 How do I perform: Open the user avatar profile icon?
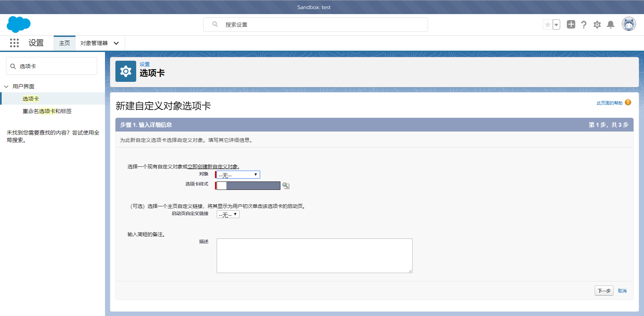pyautogui.click(x=629, y=24)
